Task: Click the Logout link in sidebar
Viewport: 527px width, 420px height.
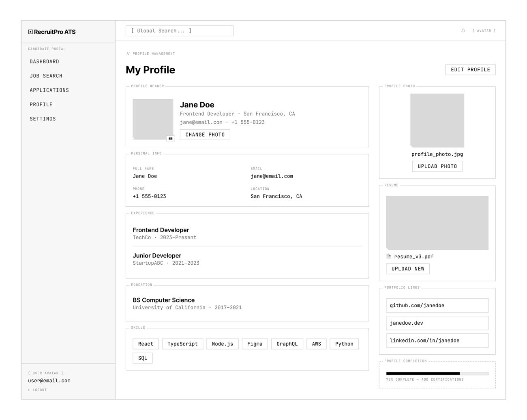Action: tap(37, 390)
